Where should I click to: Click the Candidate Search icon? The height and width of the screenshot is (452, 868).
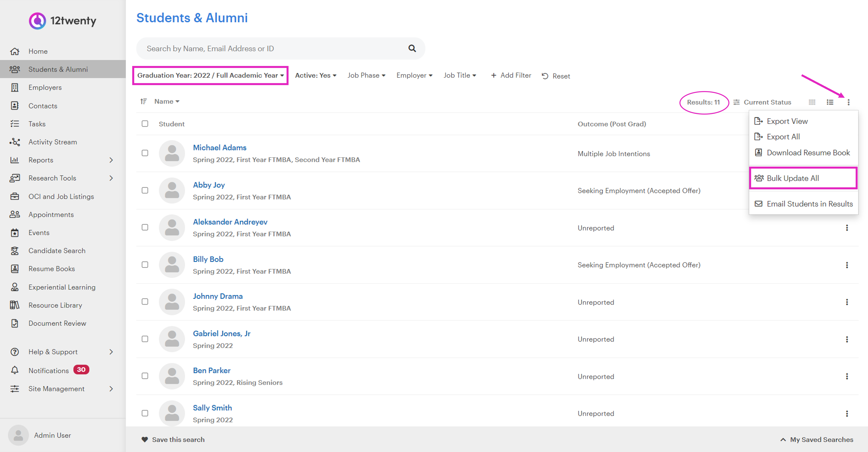coord(15,251)
